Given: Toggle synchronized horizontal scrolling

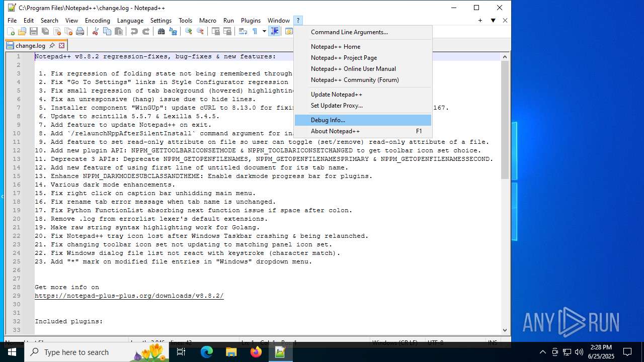Looking at the screenshot, I should click(227, 32).
